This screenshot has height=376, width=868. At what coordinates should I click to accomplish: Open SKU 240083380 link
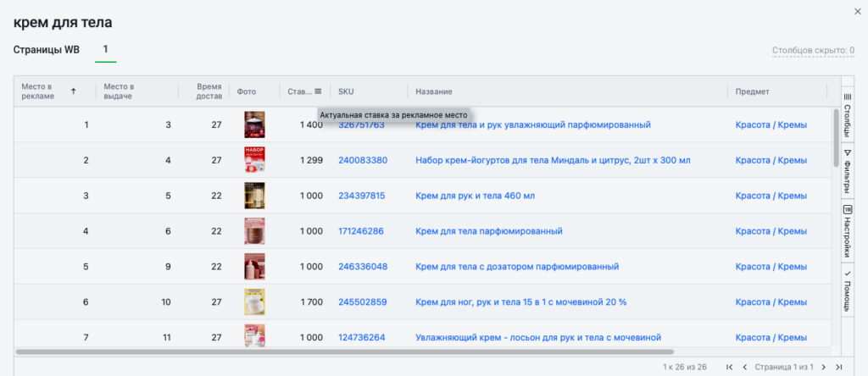coord(362,160)
